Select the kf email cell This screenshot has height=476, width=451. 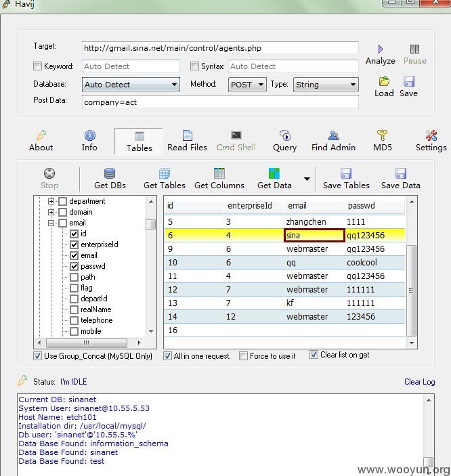[x=314, y=303]
